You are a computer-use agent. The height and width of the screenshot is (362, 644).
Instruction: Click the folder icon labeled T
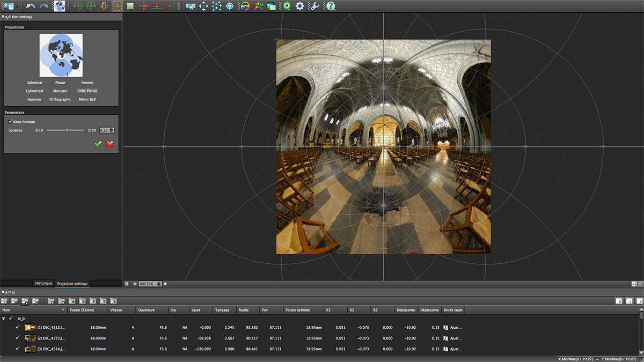[x=103, y=301]
